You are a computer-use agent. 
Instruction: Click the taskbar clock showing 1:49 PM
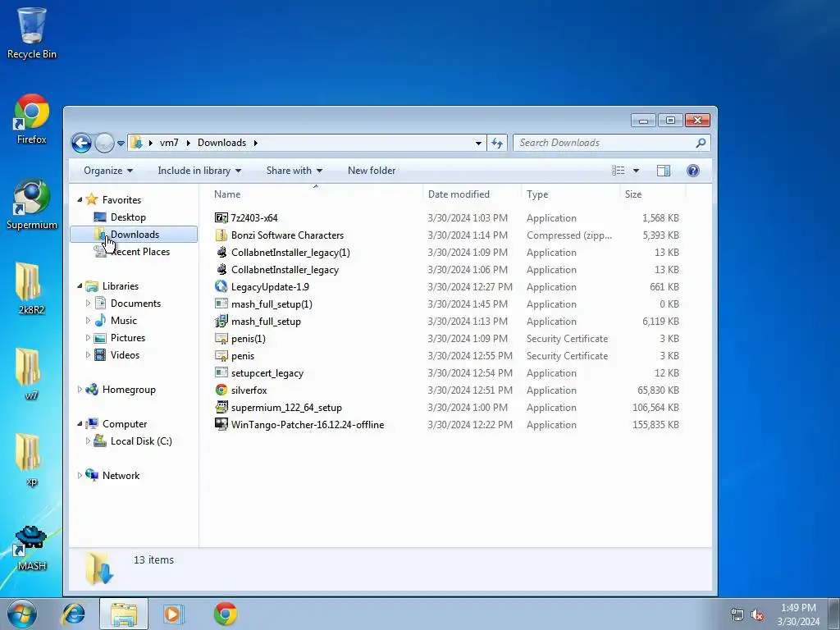pyautogui.click(x=798, y=614)
